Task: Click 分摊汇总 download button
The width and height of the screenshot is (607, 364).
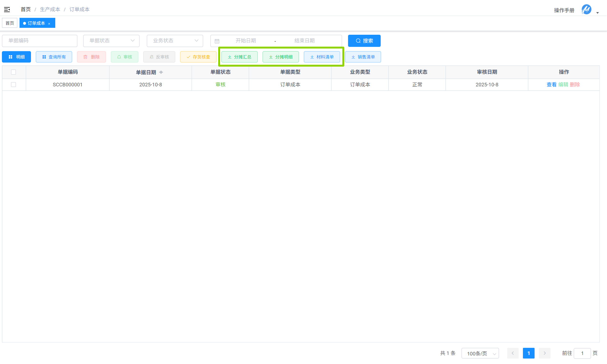Action: pos(239,57)
